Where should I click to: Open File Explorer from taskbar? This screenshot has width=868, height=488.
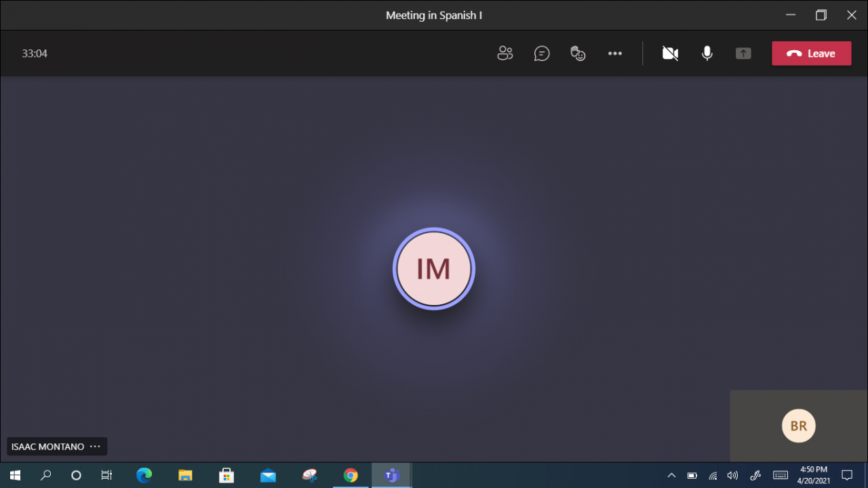tap(185, 475)
